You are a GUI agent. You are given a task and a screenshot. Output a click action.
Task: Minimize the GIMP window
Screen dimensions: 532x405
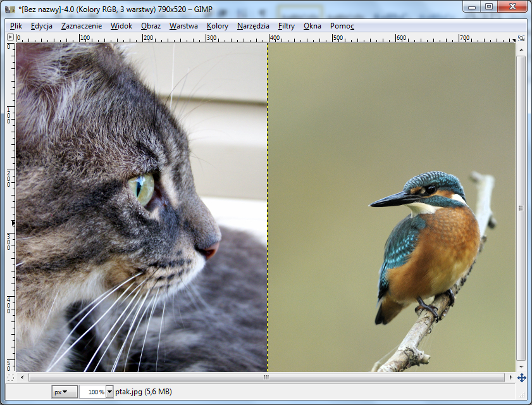472,6
